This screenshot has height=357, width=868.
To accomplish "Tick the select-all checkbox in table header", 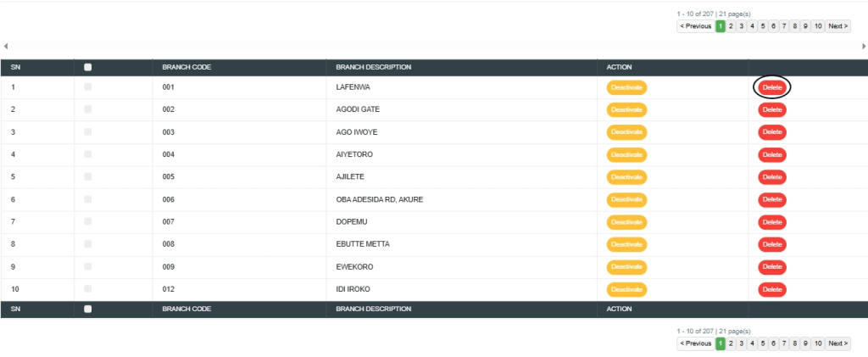I will tap(88, 67).
